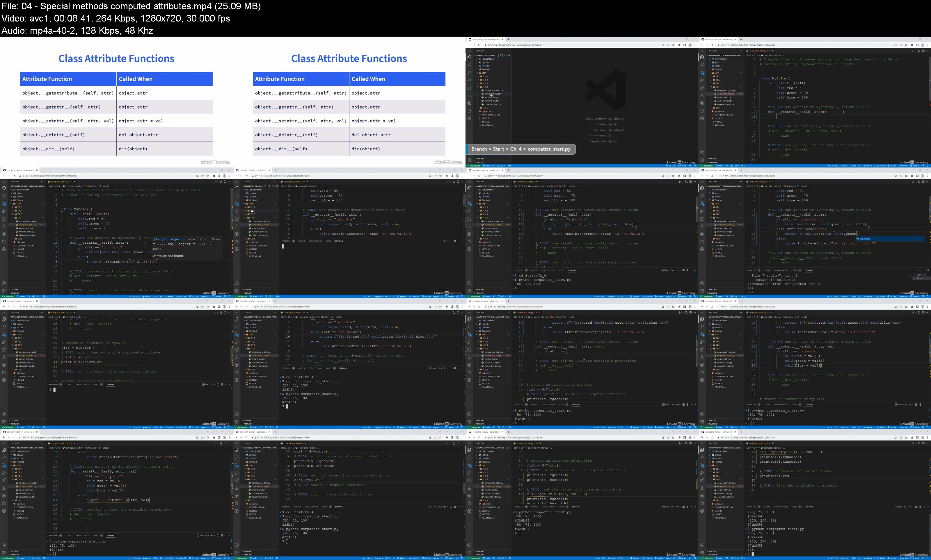The height and width of the screenshot is (560, 931).
Task: Open the left Class Attribute Functions slide thumbnail
Action: pos(116,102)
